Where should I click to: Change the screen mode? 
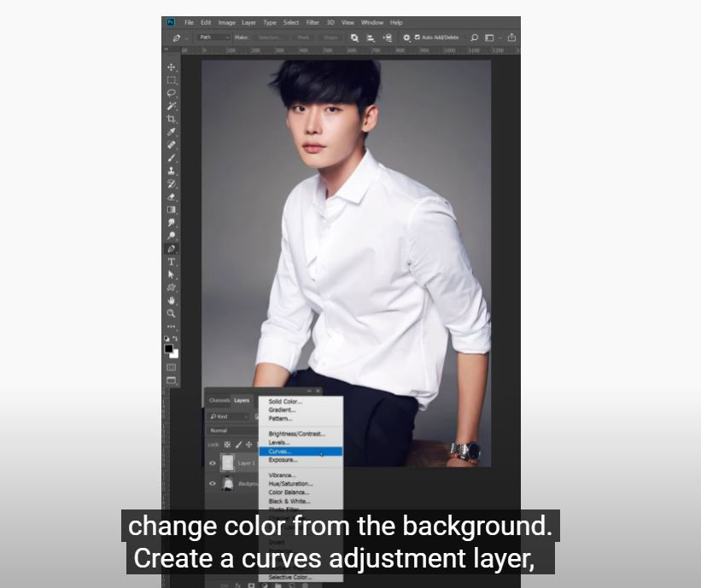172,381
